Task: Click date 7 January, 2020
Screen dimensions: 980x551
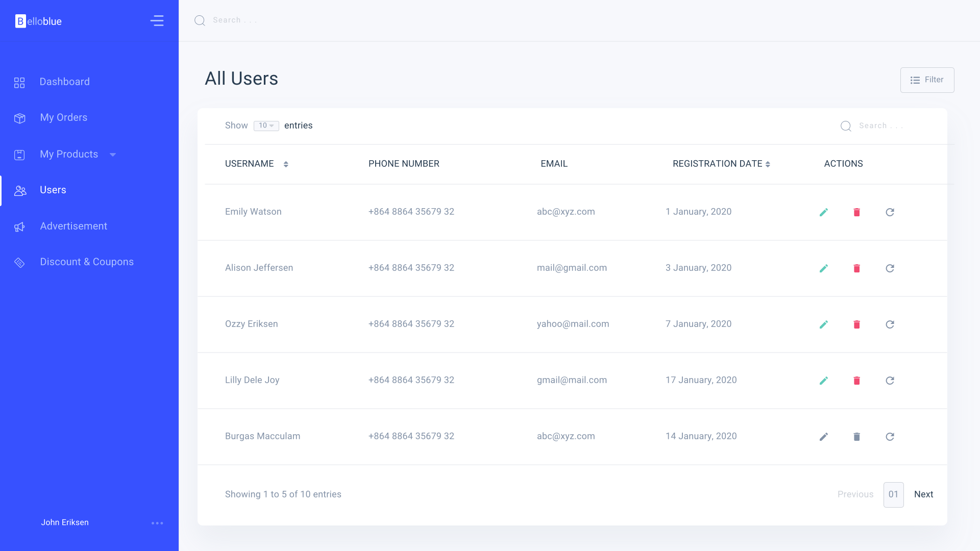Action: coord(698,324)
